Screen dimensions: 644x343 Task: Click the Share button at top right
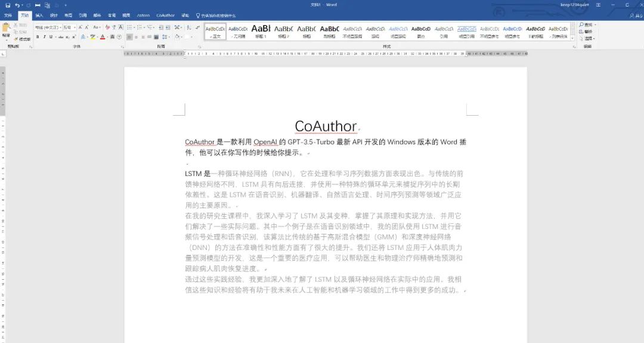click(636, 16)
